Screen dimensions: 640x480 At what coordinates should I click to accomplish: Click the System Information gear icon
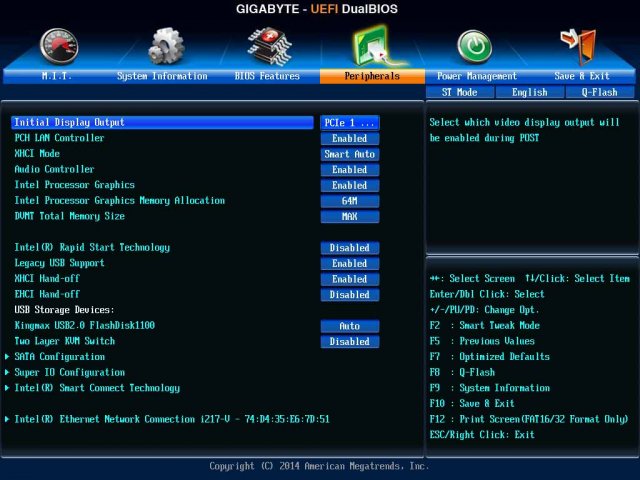[x=165, y=45]
